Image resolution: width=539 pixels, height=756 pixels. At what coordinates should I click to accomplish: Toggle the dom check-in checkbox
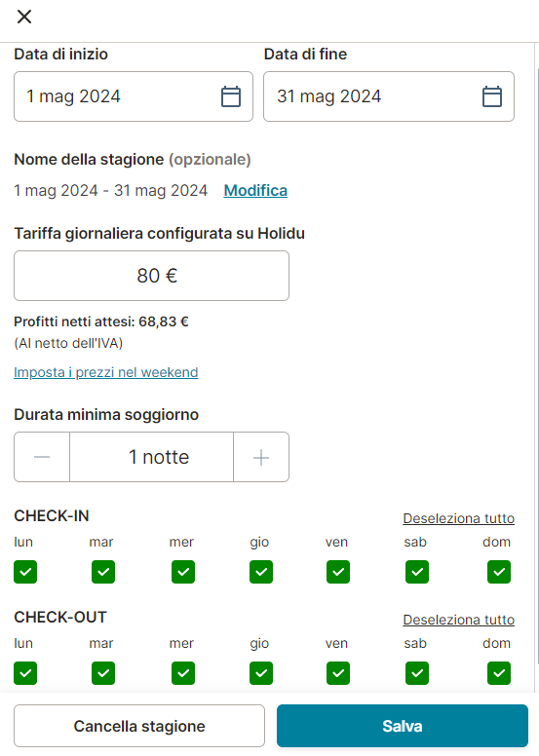click(x=499, y=572)
